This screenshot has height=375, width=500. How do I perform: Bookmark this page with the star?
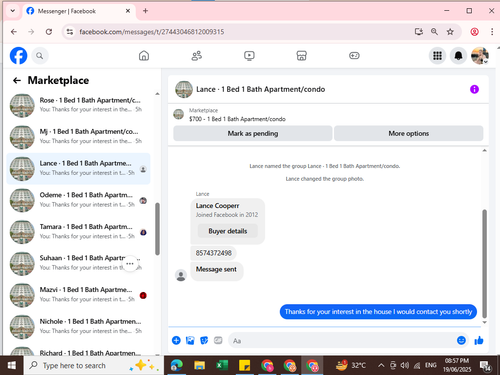pyautogui.click(x=450, y=32)
